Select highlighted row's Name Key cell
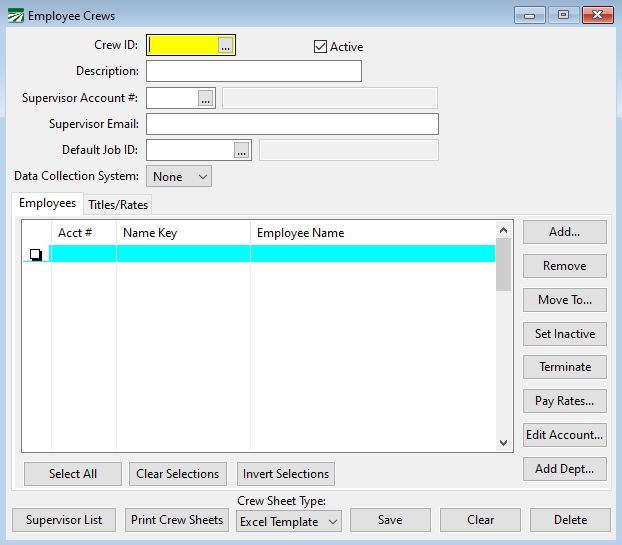 183,254
